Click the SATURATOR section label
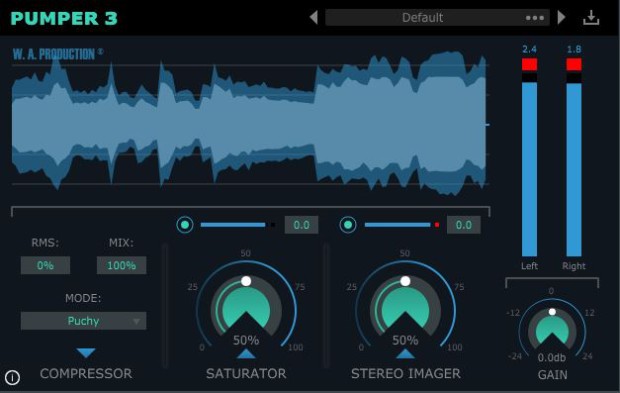This screenshot has height=393, width=620. coord(246,374)
